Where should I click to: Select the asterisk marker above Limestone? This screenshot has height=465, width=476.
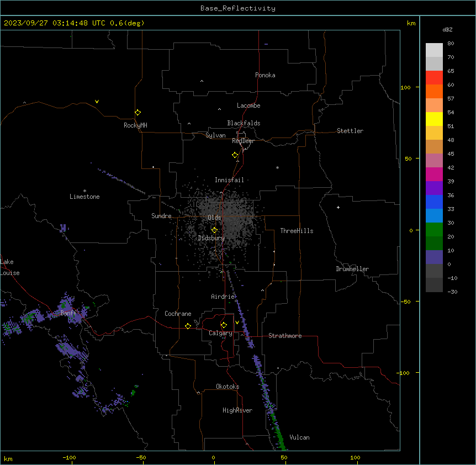coord(84,191)
